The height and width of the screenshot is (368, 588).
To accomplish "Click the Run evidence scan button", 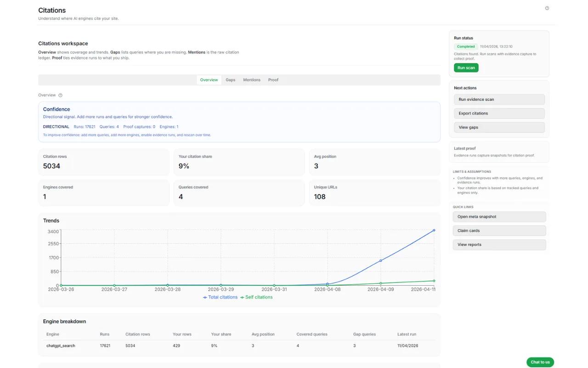I will (x=499, y=99).
